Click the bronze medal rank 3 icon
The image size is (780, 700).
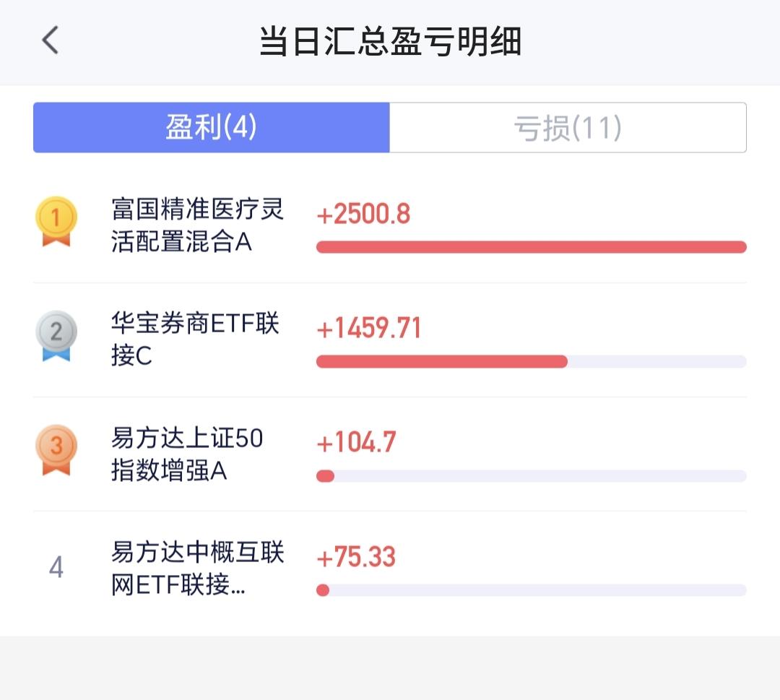click(56, 450)
